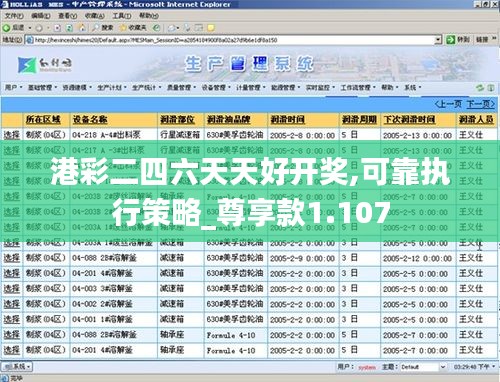Viewport: 500px width, 382px height.
Task: Open the IE 文件(F) menu
Action: (x=14, y=16)
